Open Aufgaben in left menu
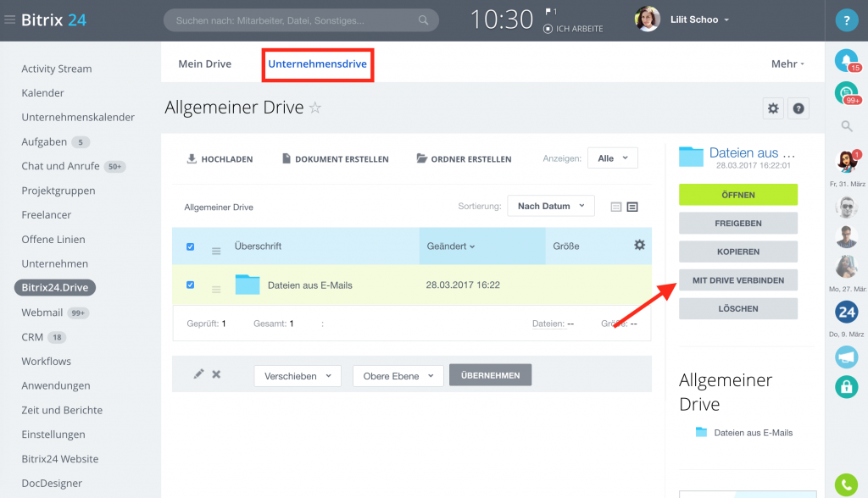 tap(44, 141)
